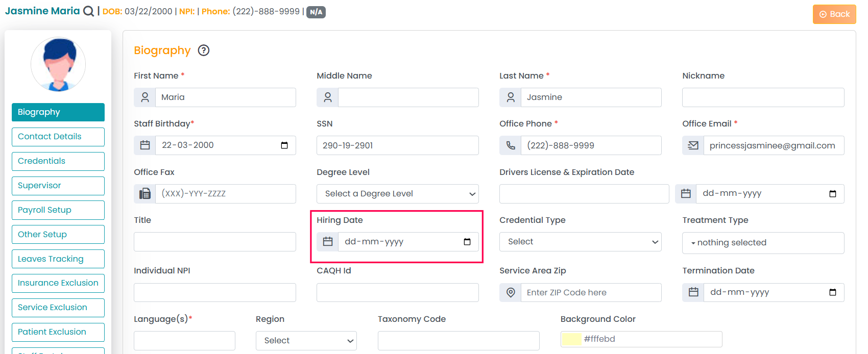
Task: Open the Biography help question-mark icon
Action: click(204, 50)
